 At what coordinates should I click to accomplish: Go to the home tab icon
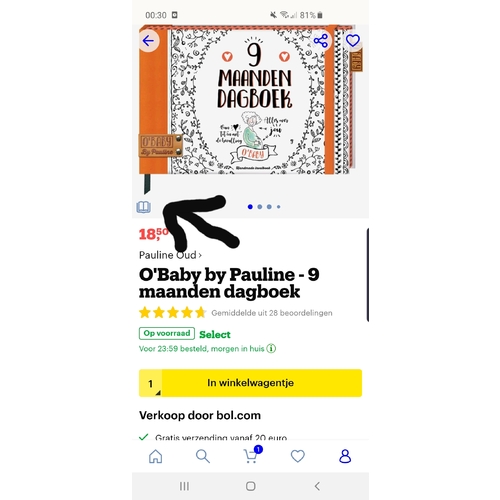tap(156, 456)
